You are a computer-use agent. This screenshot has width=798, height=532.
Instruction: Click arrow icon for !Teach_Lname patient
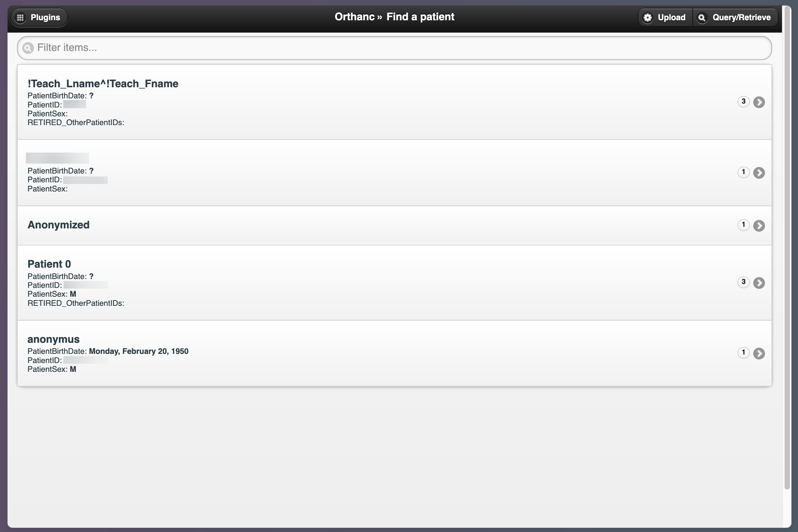pos(759,102)
